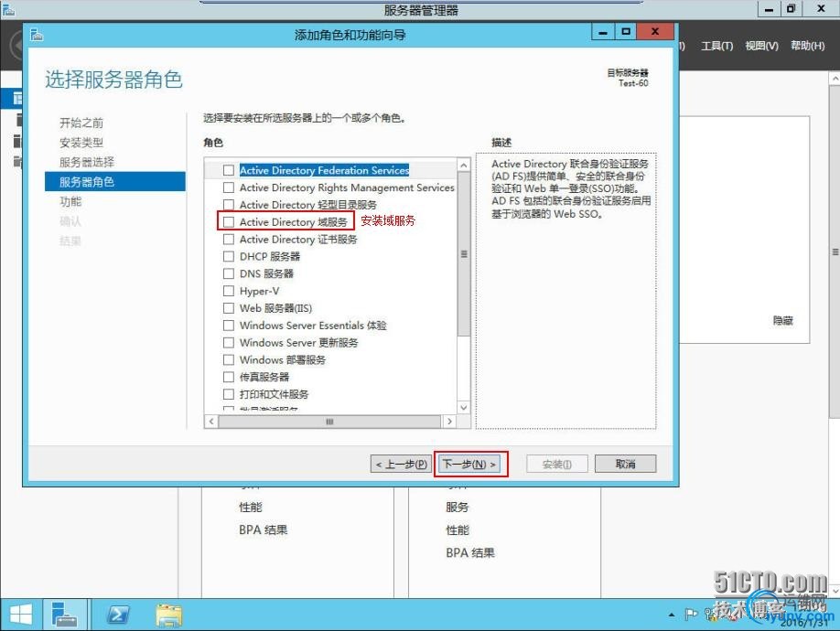Check Active Directory Rights Management Services
This screenshot has height=631, width=840.
[229, 187]
